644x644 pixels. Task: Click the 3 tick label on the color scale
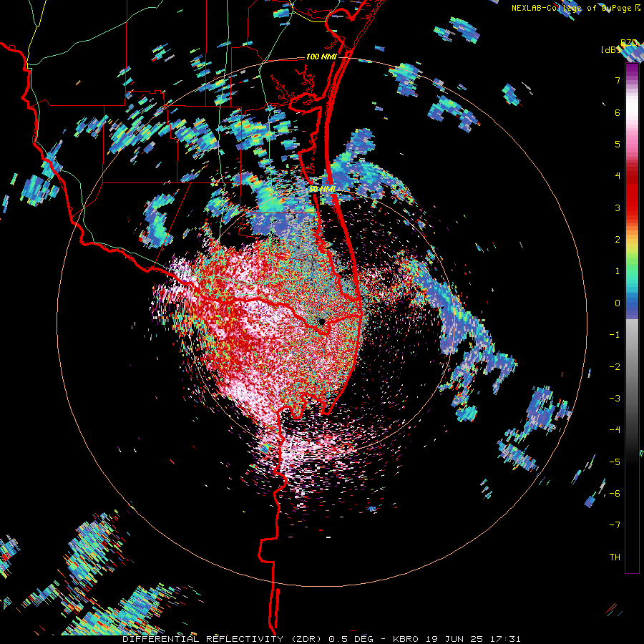coord(618,208)
